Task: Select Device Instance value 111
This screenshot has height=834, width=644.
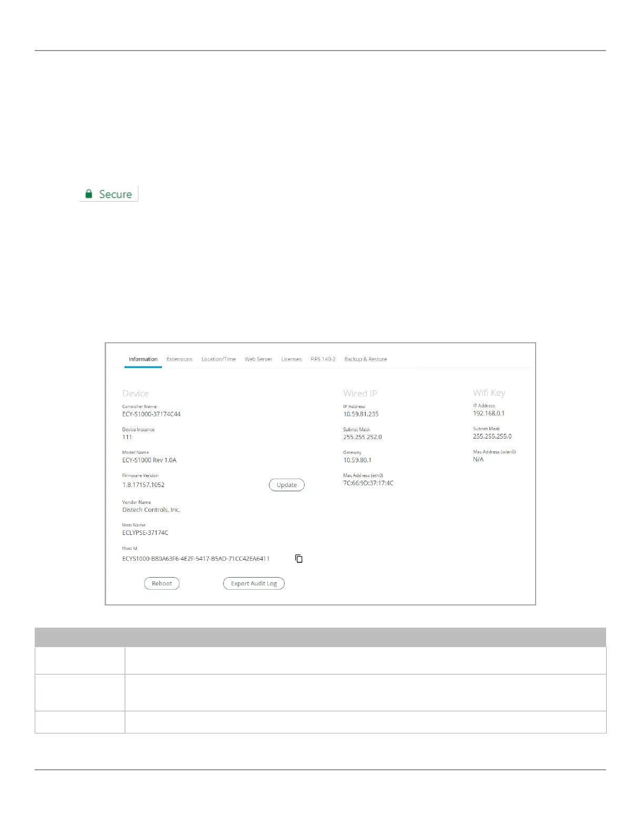Action: (127, 437)
